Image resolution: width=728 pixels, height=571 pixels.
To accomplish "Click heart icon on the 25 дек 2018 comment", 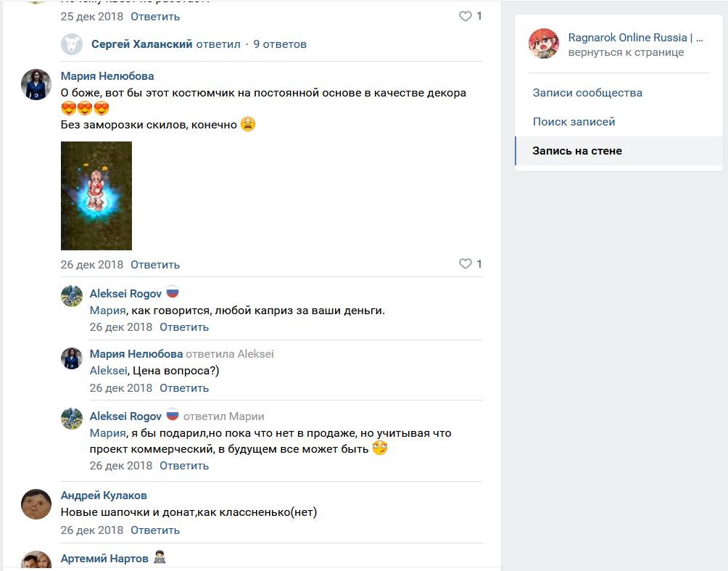I will pyautogui.click(x=466, y=16).
